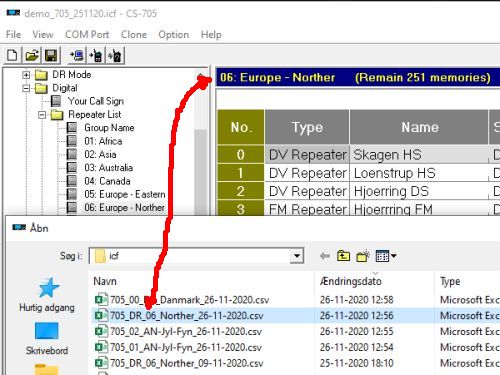
Task: Click the clone Read from transceiver icon
Action: [x=76, y=55]
